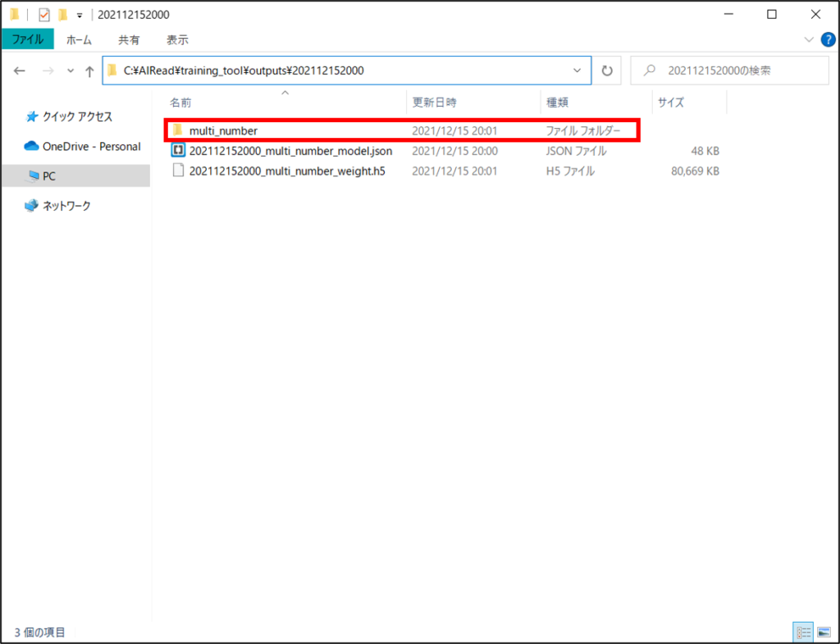Click the Properties quick access toolbar icon
The height and width of the screenshot is (644, 840).
click(x=44, y=15)
